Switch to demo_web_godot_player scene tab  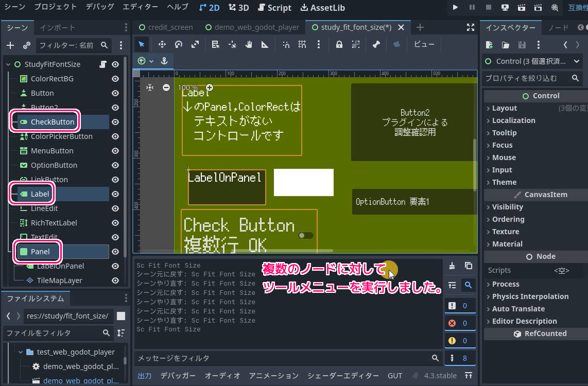(252, 27)
